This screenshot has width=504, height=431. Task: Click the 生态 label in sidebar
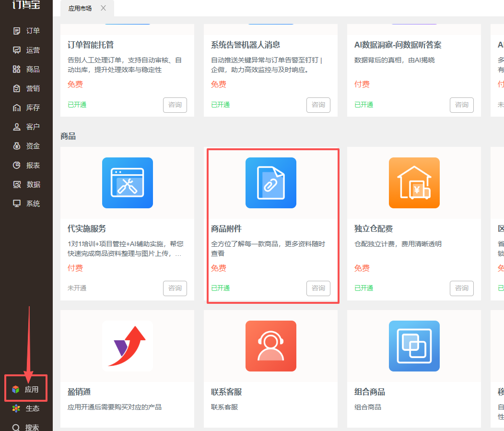[x=32, y=408]
